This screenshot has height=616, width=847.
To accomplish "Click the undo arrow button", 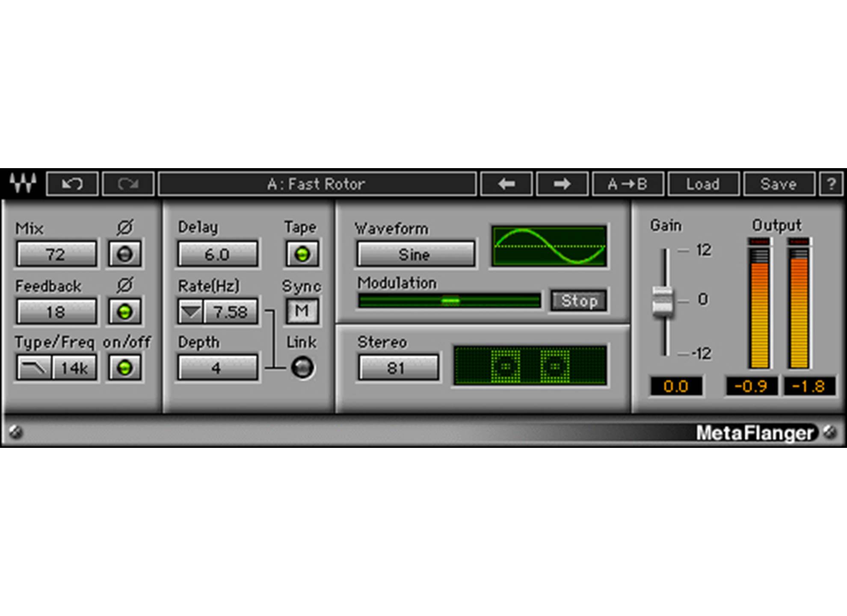I will [x=72, y=184].
